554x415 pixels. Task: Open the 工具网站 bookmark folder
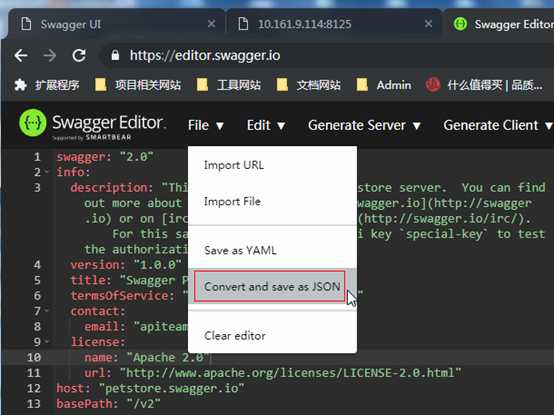pyautogui.click(x=228, y=85)
